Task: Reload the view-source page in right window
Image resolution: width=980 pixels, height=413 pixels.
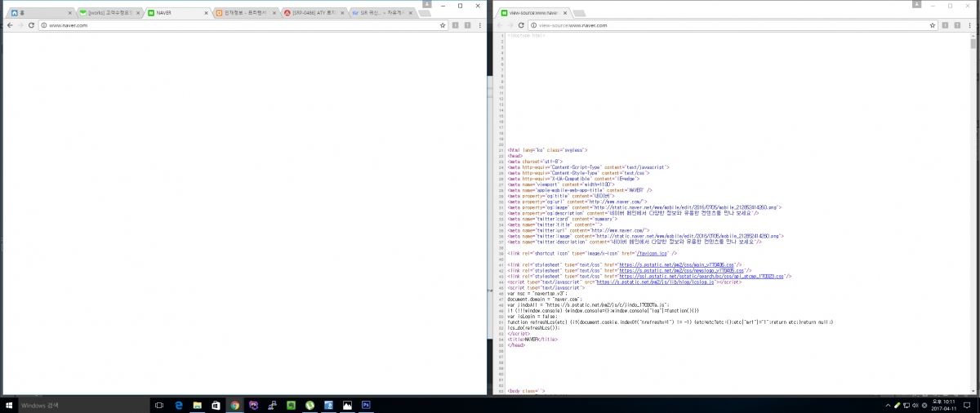Action: (x=523, y=25)
